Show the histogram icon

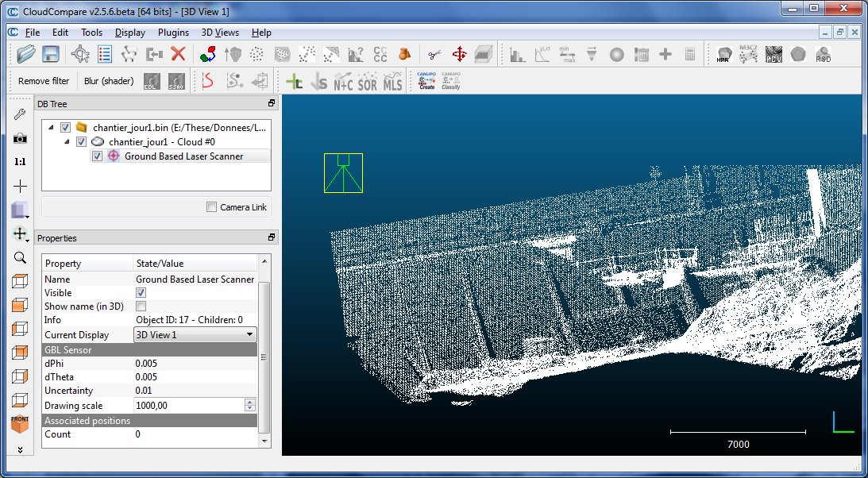tap(518, 55)
